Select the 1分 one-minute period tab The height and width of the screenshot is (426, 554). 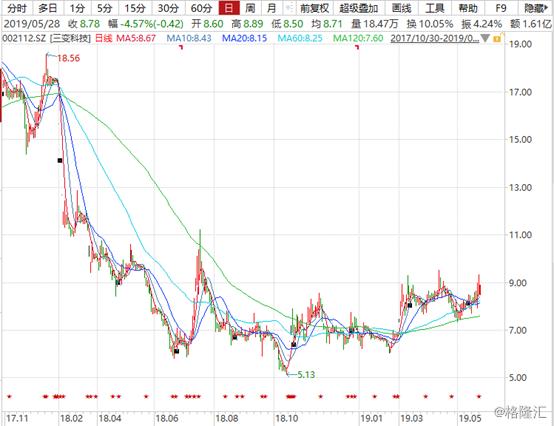click(x=76, y=8)
